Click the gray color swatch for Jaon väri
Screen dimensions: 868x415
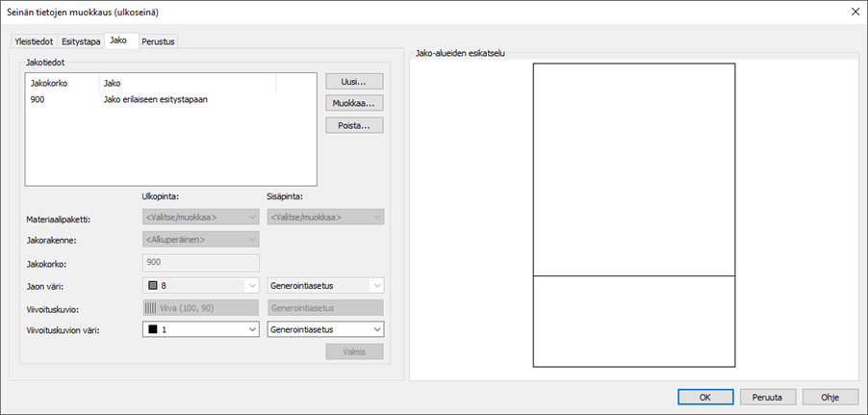(x=152, y=285)
